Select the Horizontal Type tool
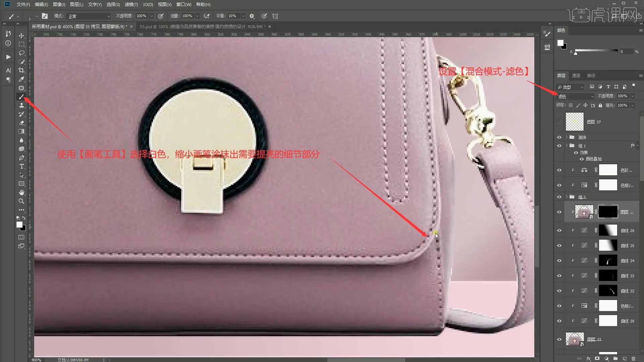This screenshot has width=644, height=362. (21, 167)
